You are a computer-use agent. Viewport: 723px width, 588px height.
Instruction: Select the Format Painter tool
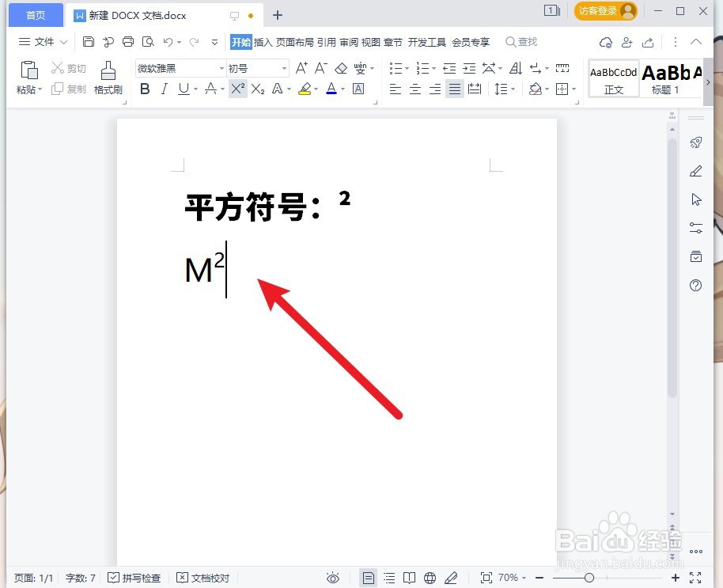click(x=108, y=78)
